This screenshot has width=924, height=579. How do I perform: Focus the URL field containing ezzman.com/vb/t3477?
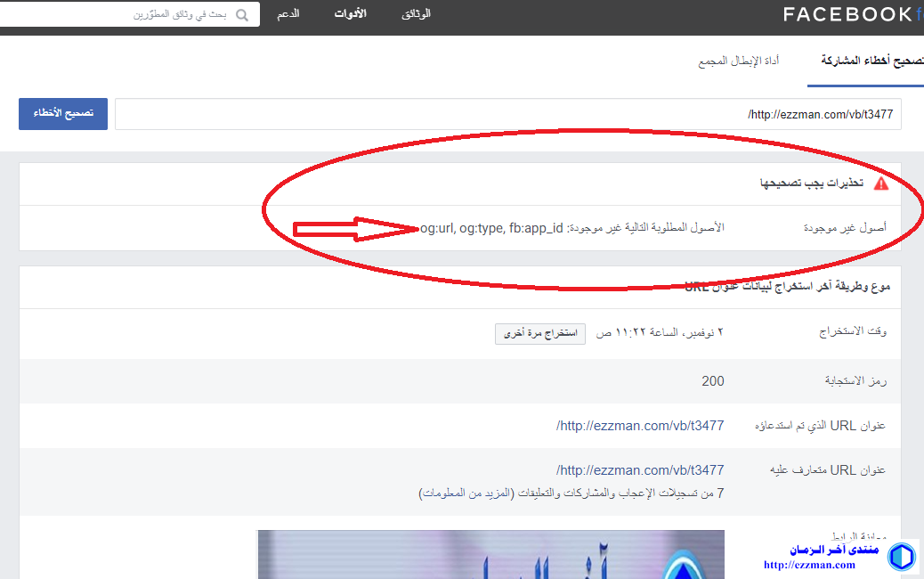507,114
